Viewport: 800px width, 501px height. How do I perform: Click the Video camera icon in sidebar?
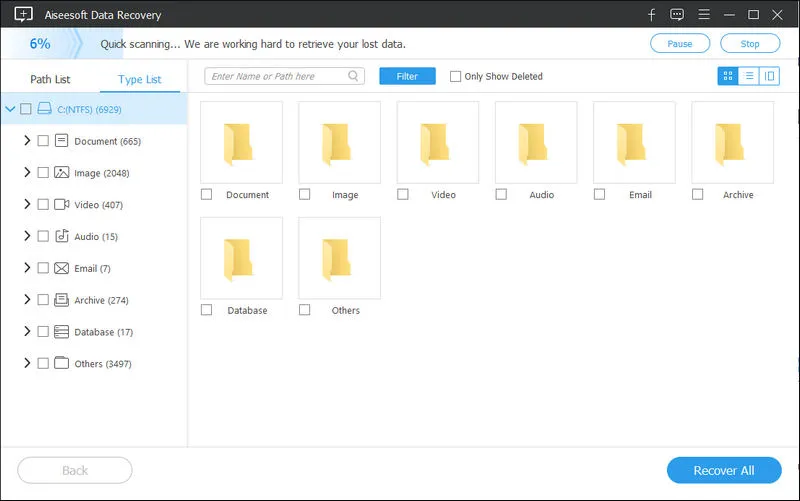61,205
